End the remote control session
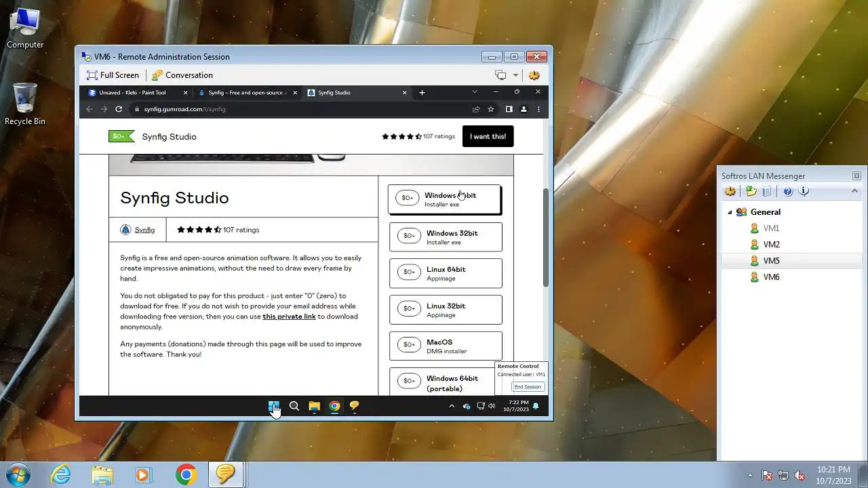Screen dimensions: 868x488 coord(528,387)
